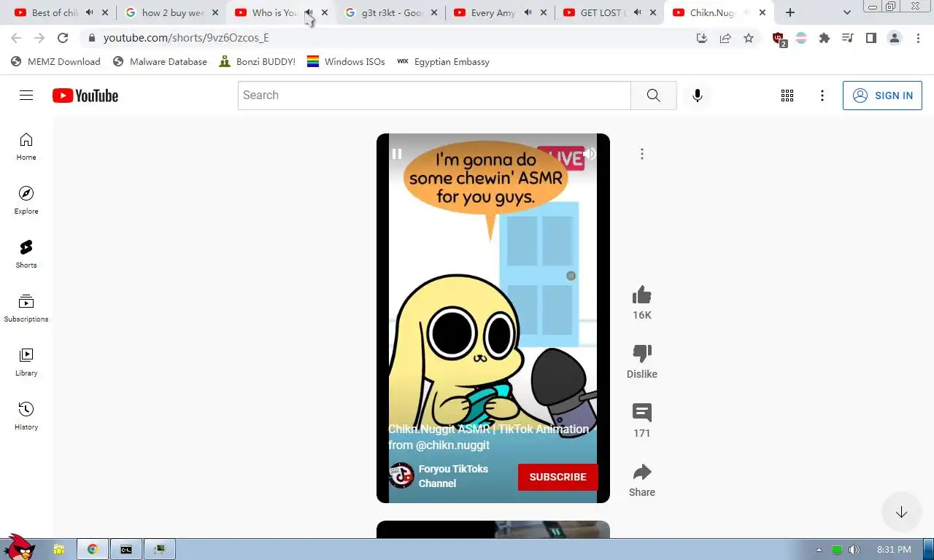Mute the short's volume speaker

click(x=590, y=154)
